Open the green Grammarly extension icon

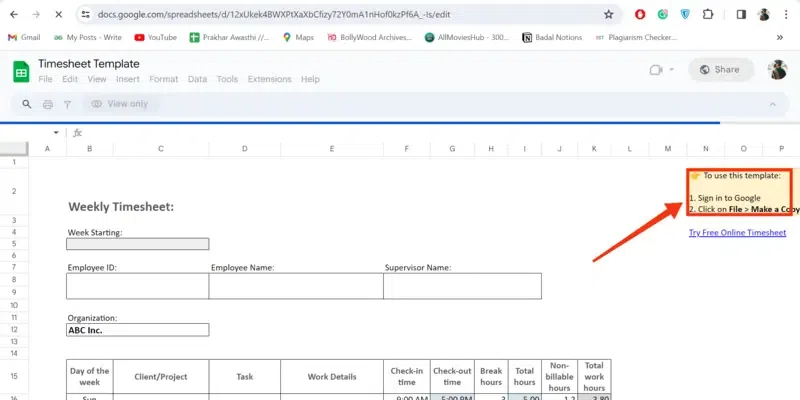point(662,15)
